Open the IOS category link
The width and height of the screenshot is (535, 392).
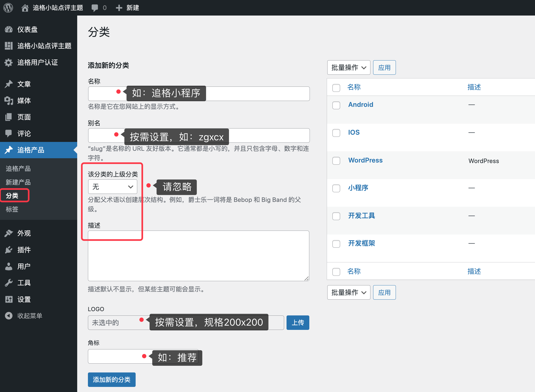pyautogui.click(x=354, y=133)
